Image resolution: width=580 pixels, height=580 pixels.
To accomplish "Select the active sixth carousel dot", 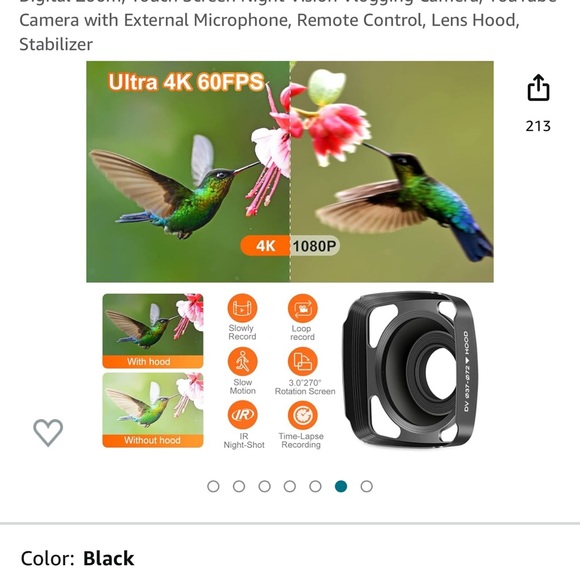I will [341, 486].
